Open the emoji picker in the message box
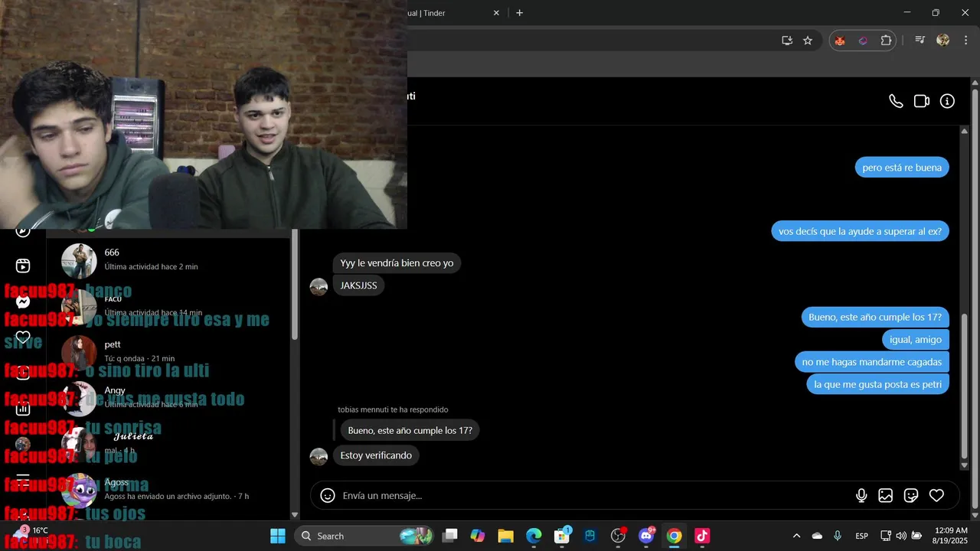 328,495
